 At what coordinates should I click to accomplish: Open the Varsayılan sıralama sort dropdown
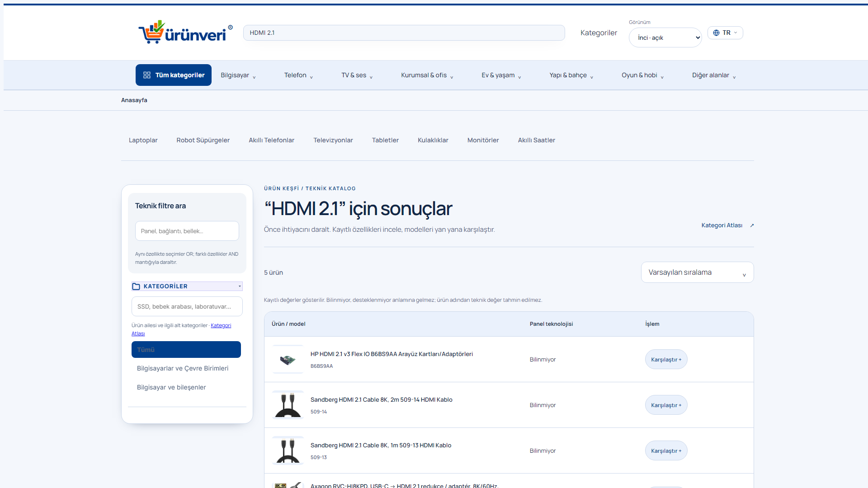[697, 272]
